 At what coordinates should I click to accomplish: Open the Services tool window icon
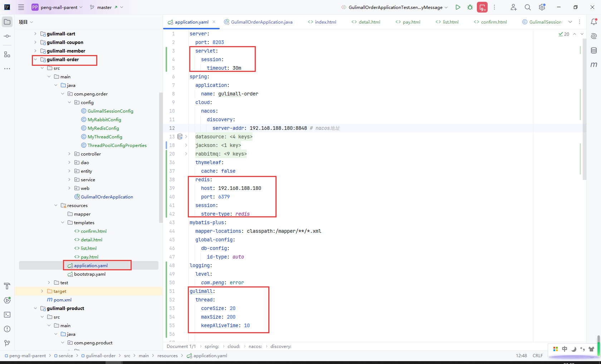click(7, 300)
